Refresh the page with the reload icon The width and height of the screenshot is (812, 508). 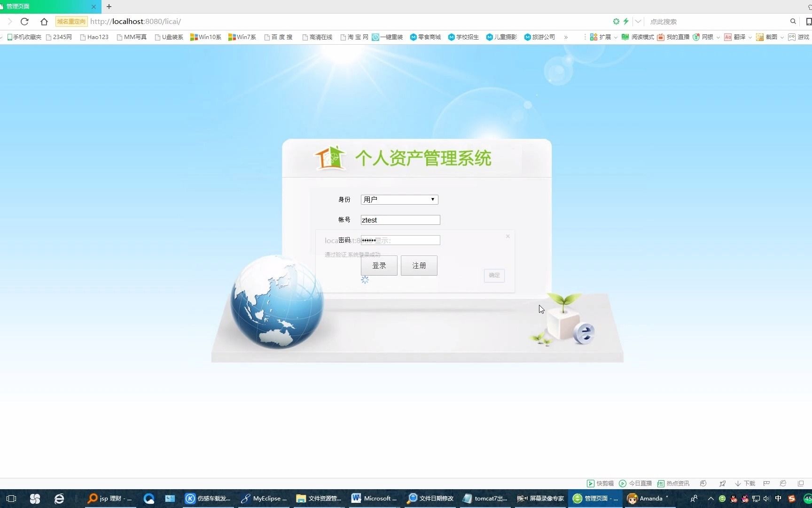point(24,21)
